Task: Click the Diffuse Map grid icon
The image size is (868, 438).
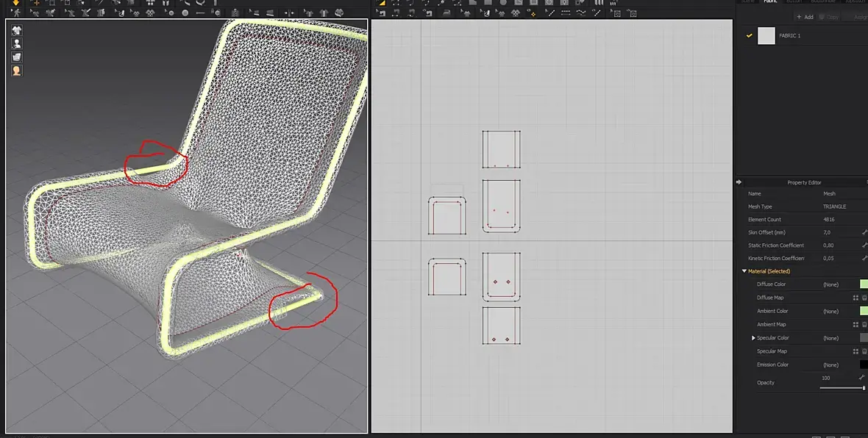Action: click(x=855, y=298)
